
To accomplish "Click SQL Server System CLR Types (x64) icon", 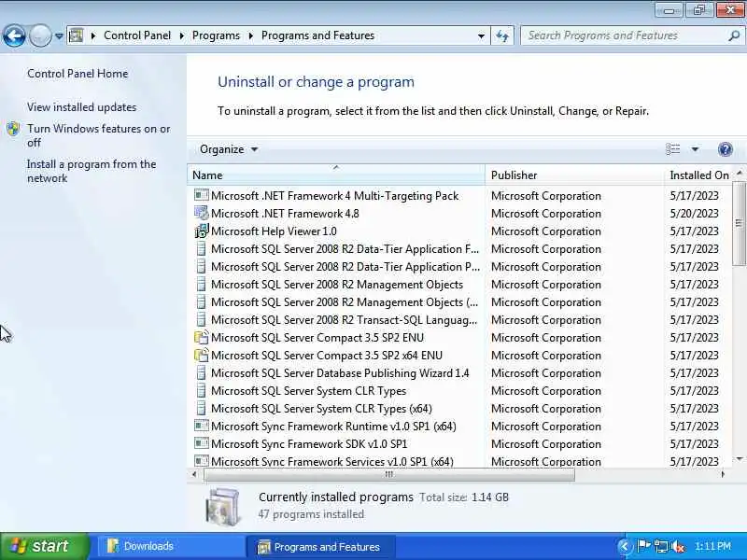I will coord(202,409).
